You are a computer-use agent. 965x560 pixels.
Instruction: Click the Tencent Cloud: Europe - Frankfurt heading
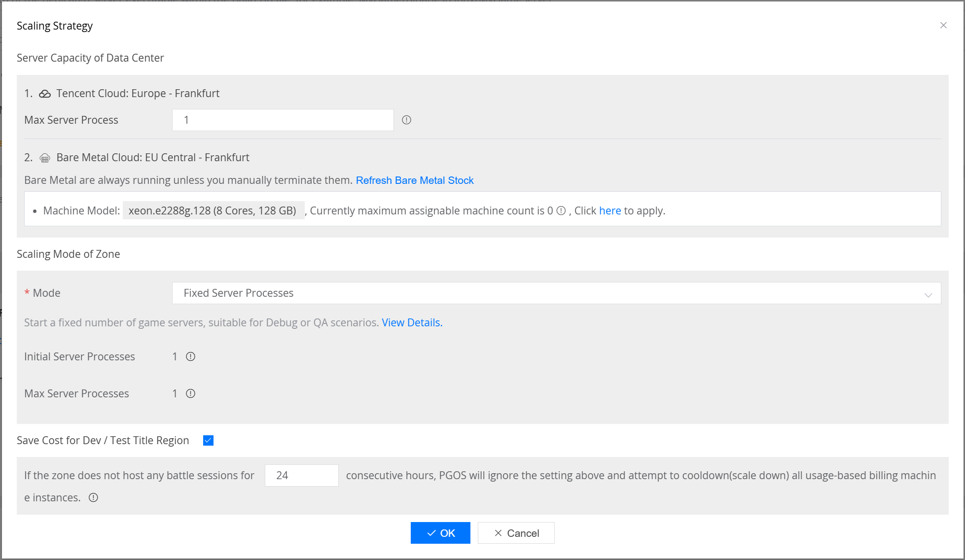click(138, 93)
